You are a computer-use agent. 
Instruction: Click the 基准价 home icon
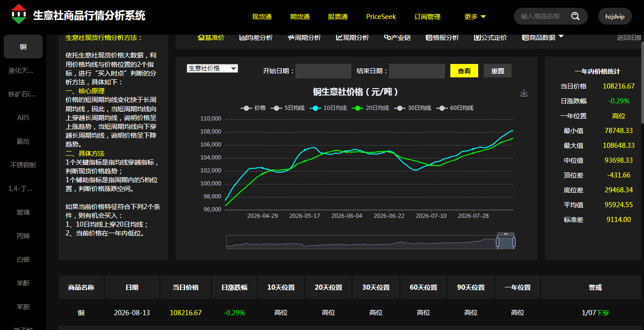[x=201, y=38]
